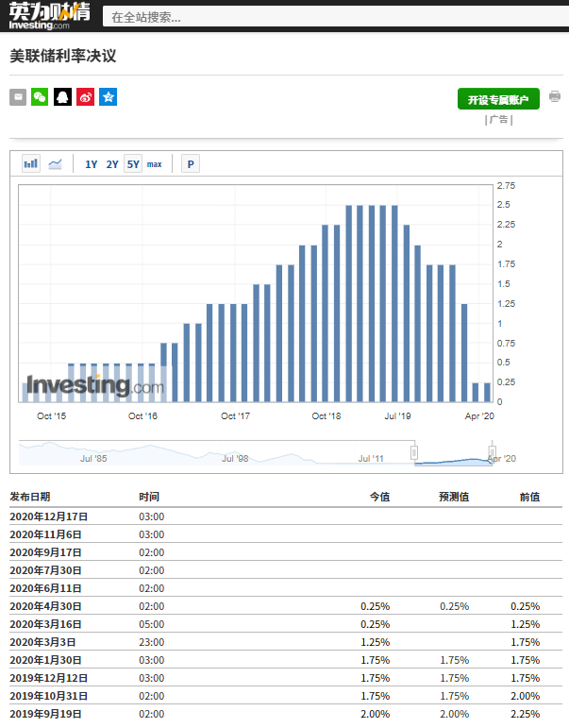The height and width of the screenshot is (728, 569).
Task: Select the 2020年4月30日 row date
Action: (x=45, y=606)
